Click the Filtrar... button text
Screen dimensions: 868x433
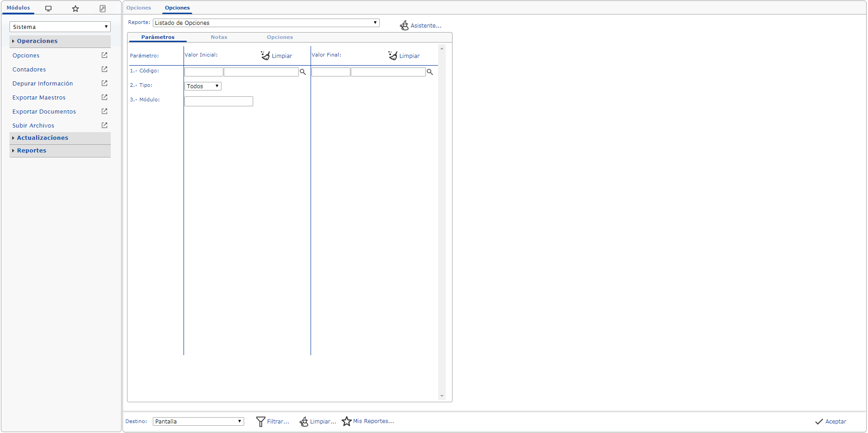tap(278, 422)
